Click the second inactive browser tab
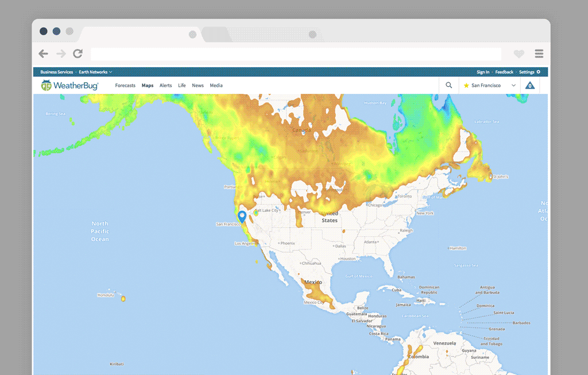 pyautogui.click(x=262, y=34)
